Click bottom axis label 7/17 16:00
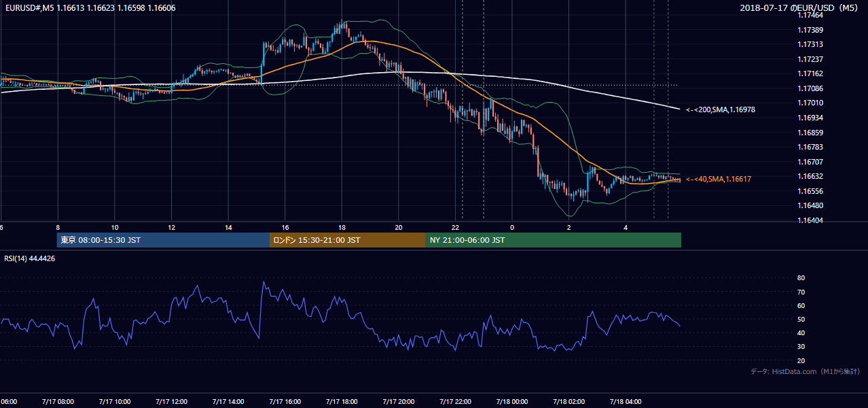The height and width of the screenshot is (408, 868). (x=285, y=401)
